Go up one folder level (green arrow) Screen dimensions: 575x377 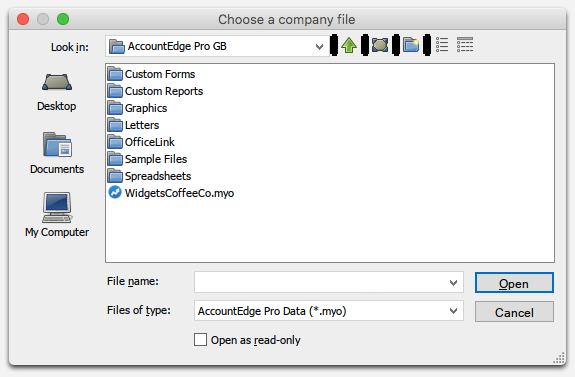click(x=349, y=46)
